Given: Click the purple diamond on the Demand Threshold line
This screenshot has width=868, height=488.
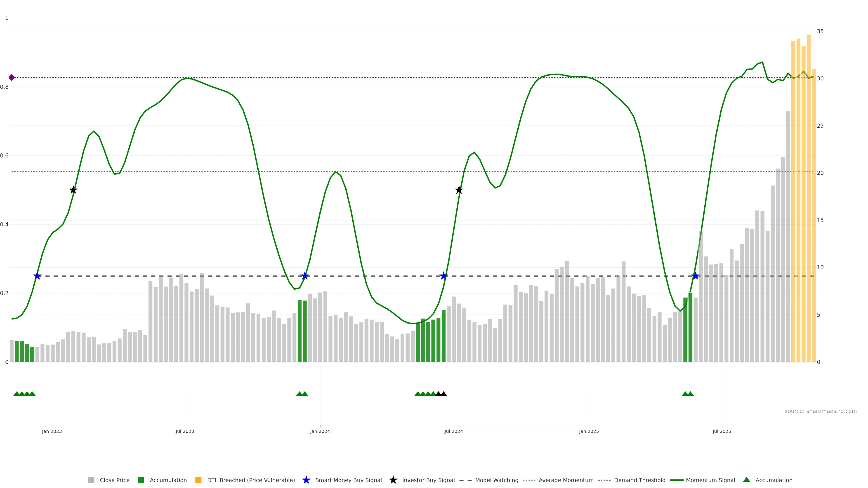Looking at the screenshot, I should (x=12, y=77).
